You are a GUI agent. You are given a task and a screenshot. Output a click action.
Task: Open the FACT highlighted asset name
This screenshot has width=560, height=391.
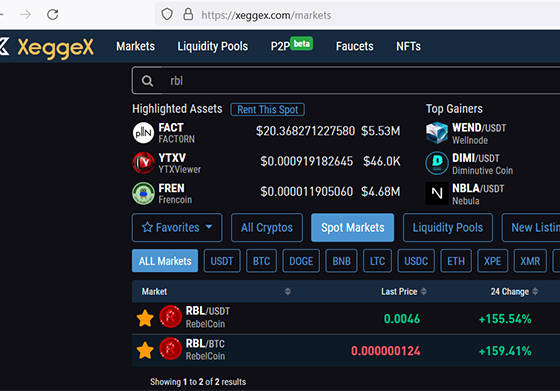pyautogui.click(x=171, y=127)
